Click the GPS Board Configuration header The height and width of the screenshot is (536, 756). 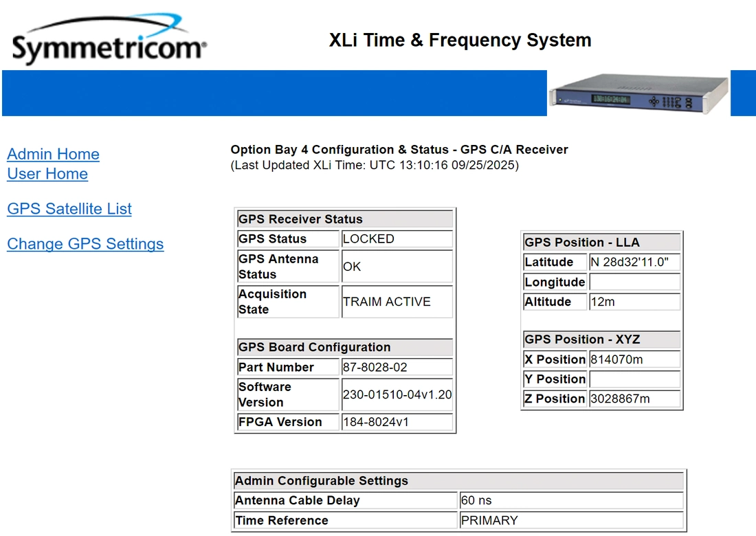(345, 347)
